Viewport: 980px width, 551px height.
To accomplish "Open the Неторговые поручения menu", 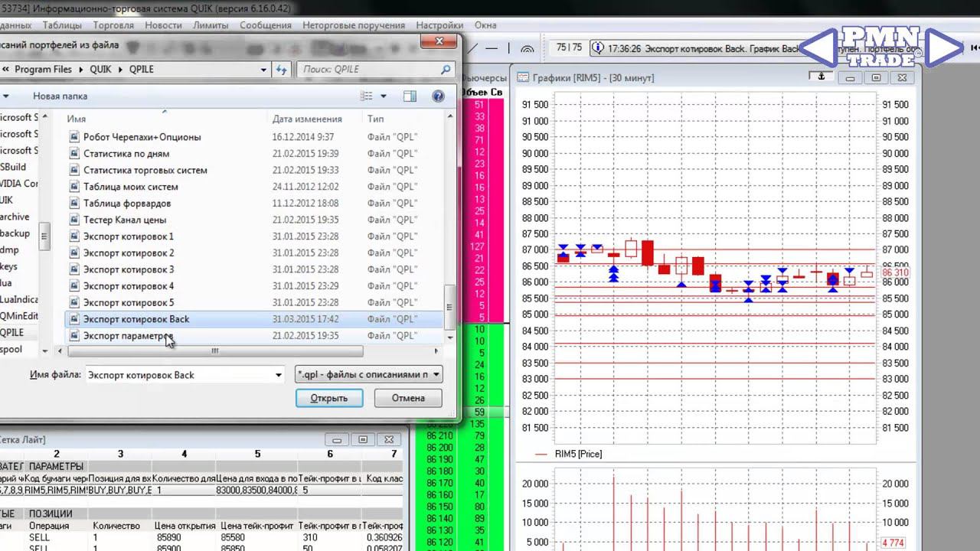I will (353, 25).
